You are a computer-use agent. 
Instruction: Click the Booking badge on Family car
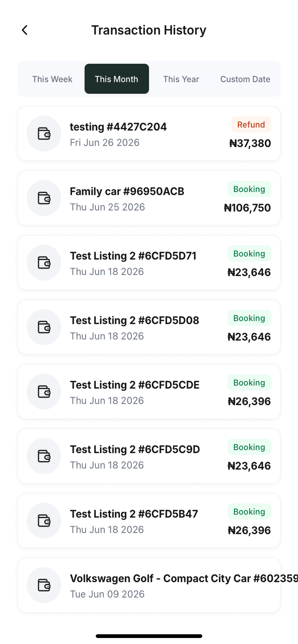point(249,189)
